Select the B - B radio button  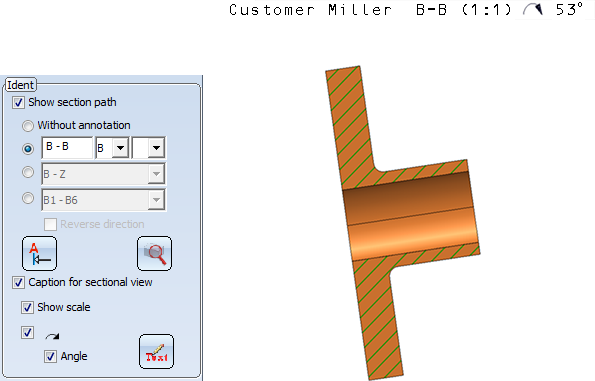[28, 148]
